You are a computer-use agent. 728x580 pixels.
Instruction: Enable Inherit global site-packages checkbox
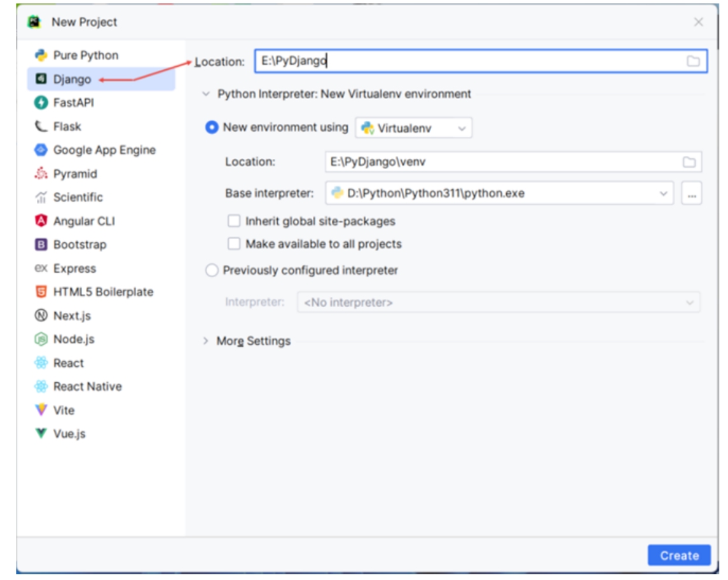pos(234,221)
